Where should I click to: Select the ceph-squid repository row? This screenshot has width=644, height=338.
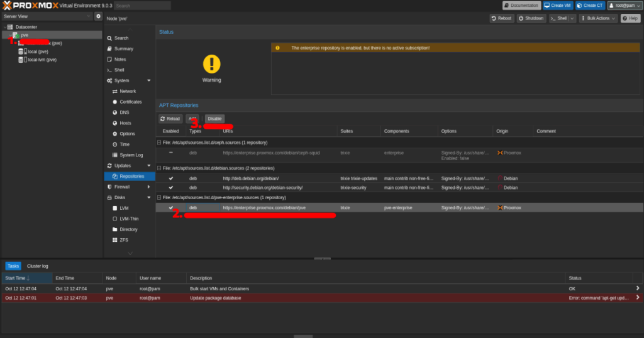(399, 155)
